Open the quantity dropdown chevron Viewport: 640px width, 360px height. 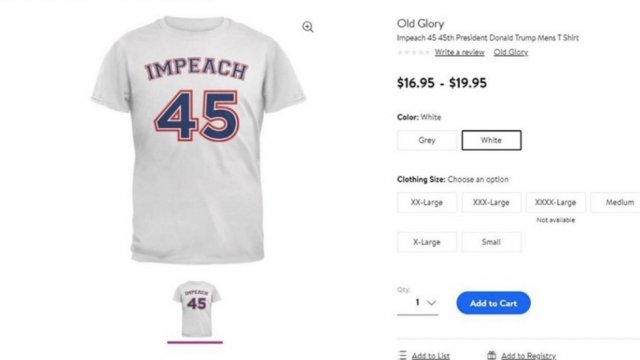click(431, 303)
